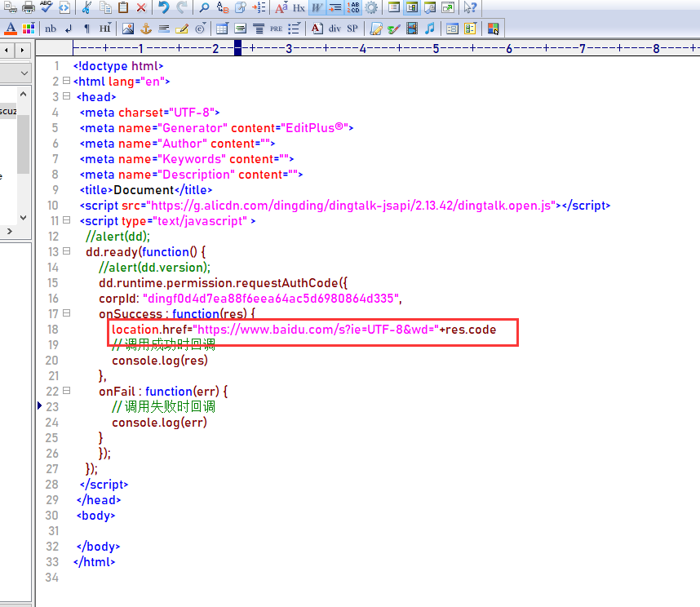
Task: Open the View in Browser icon
Action: coord(64,7)
